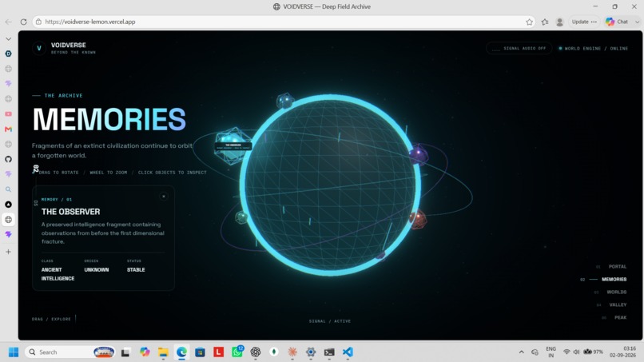644x362 pixels.
Task: Open the Favorites hub icon
Action: [545, 22]
